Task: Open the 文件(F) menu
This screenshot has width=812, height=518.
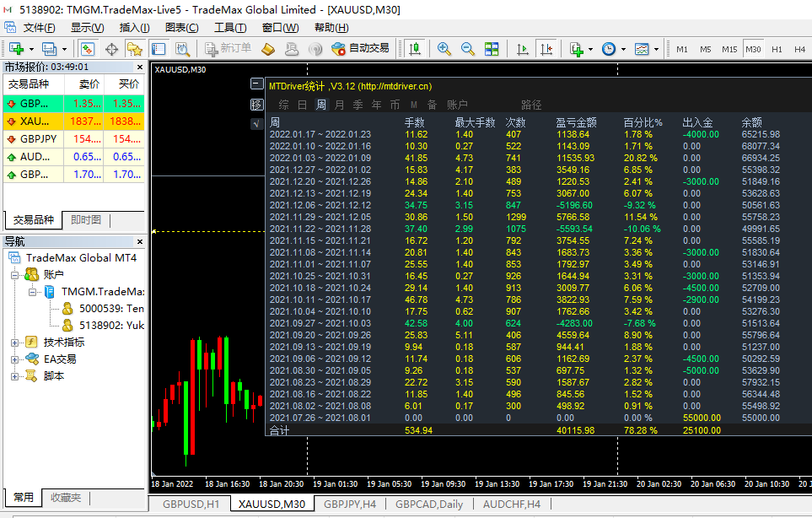Action: 40,28
